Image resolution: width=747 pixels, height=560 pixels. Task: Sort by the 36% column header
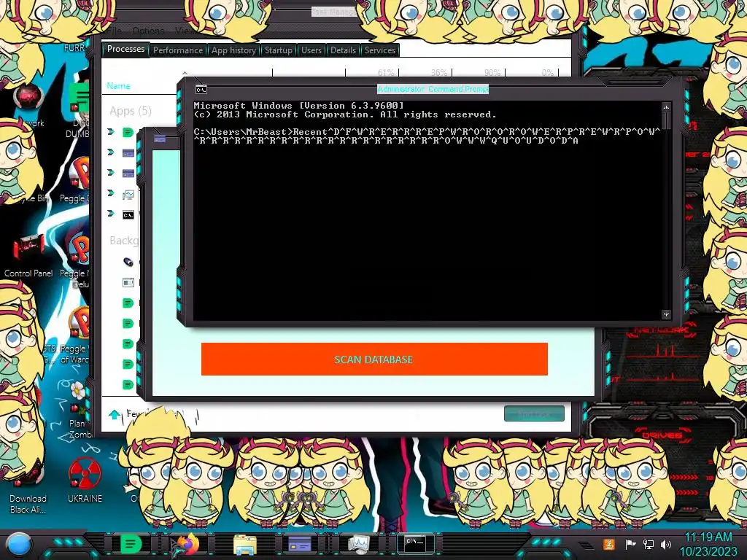[x=438, y=72]
